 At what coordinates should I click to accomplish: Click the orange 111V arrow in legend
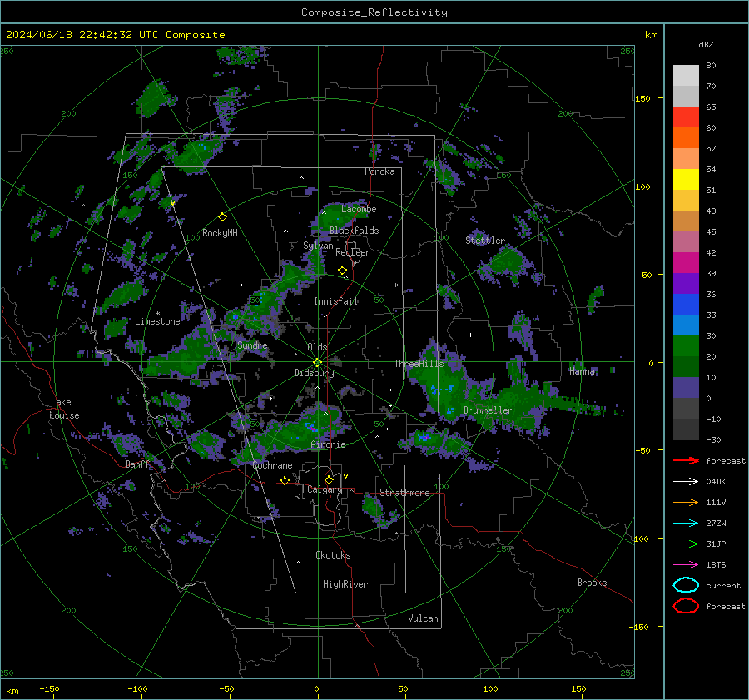coord(686,502)
